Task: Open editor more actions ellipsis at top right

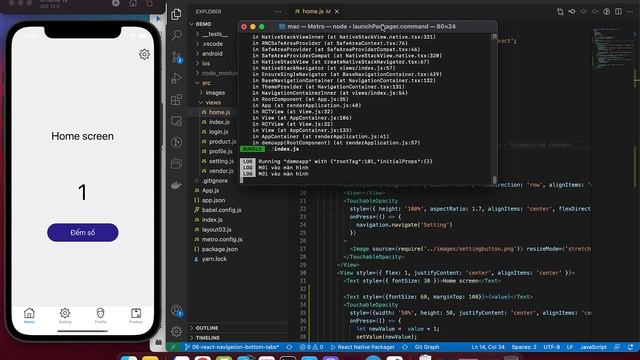Action: [631, 11]
